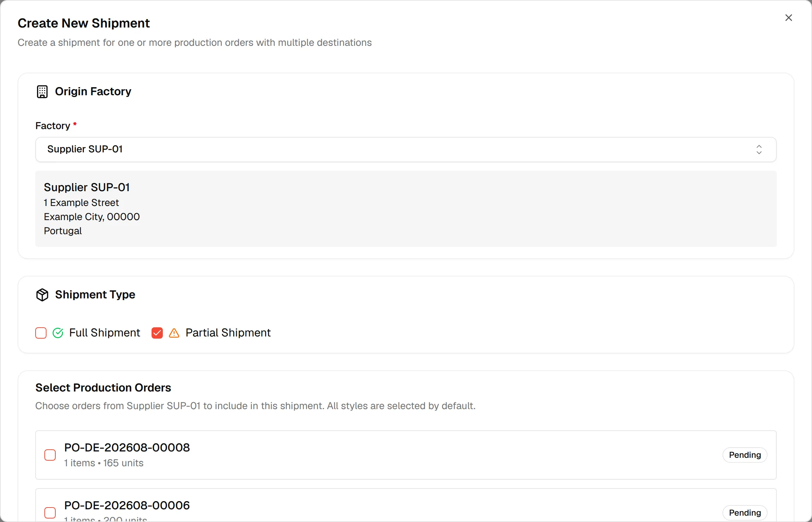Click the Full Shipment label
Image resolution: width=812 pixels, height=522 pixels.
105,333
